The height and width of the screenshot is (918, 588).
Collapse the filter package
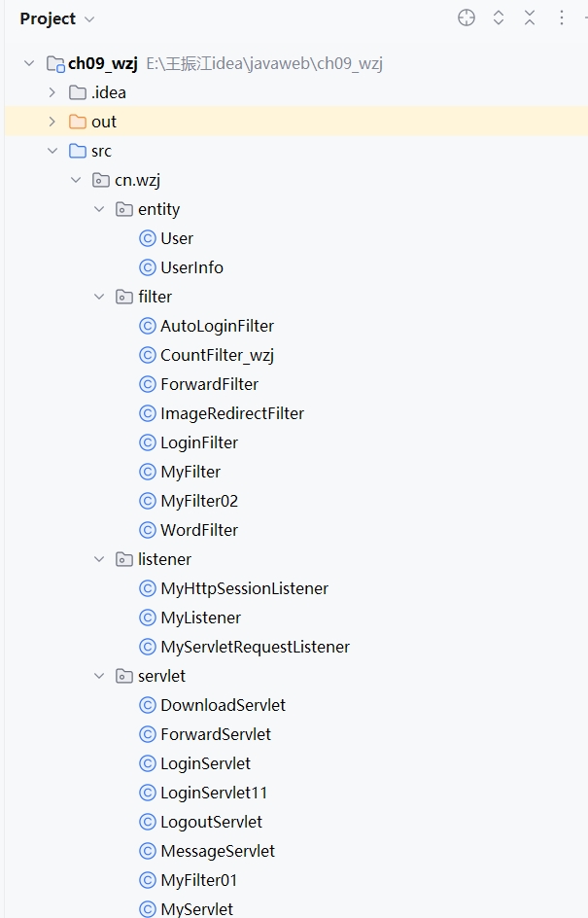99,297
